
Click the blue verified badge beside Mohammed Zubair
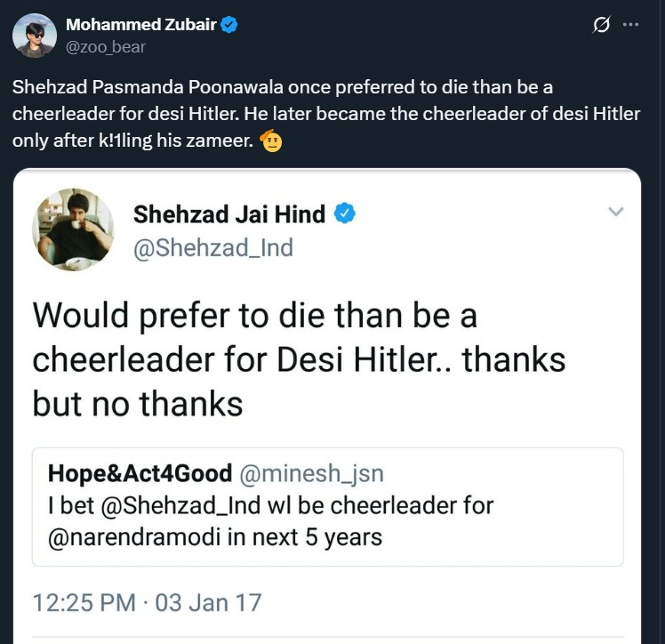[x=229, y=26]
